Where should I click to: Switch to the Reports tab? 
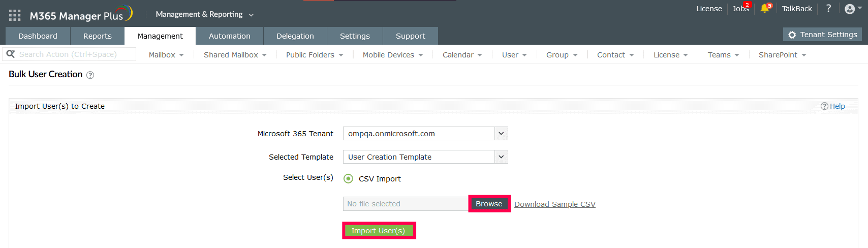click(98, 36)
